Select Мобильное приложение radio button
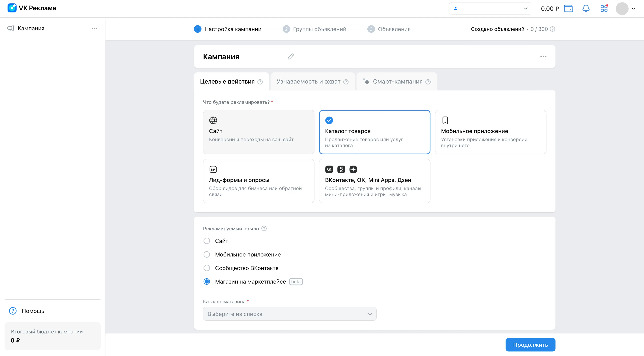The image size is (644, 356). 207,254
